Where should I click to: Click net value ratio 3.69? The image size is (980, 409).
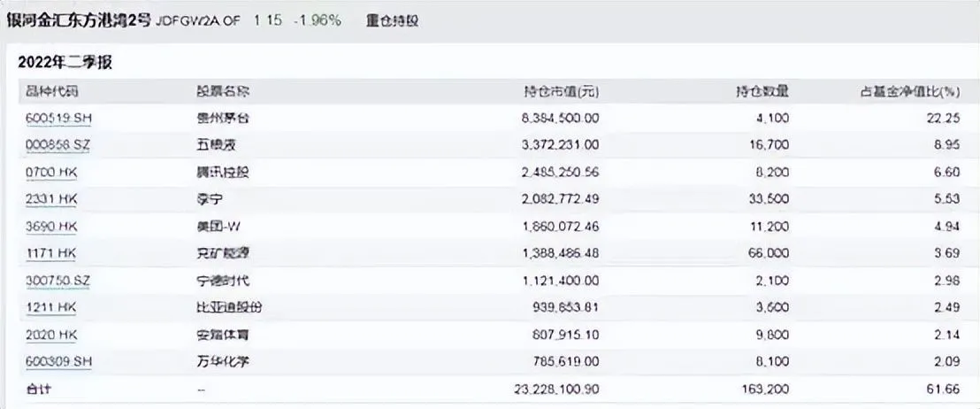click(x=946, y=253)
